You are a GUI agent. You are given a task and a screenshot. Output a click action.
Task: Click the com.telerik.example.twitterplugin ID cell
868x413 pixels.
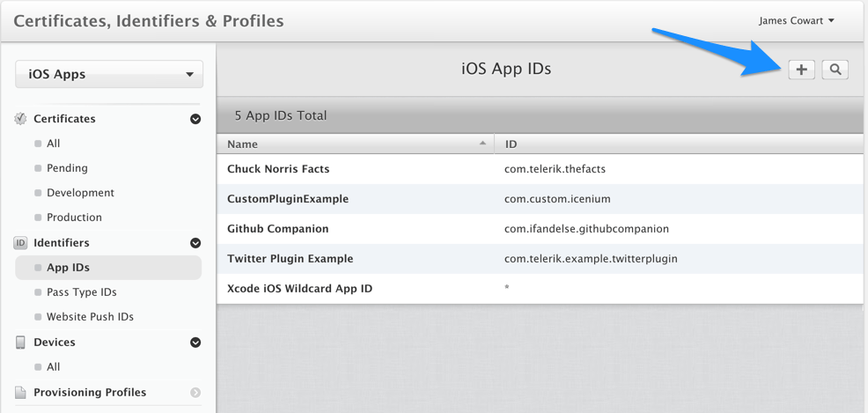pos(591,259)
